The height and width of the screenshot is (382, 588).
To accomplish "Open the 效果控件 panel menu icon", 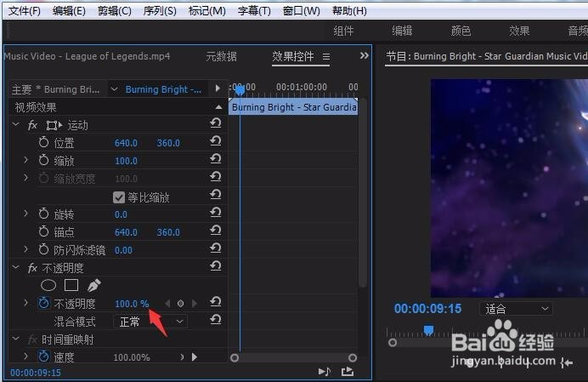I will point(326,57).
